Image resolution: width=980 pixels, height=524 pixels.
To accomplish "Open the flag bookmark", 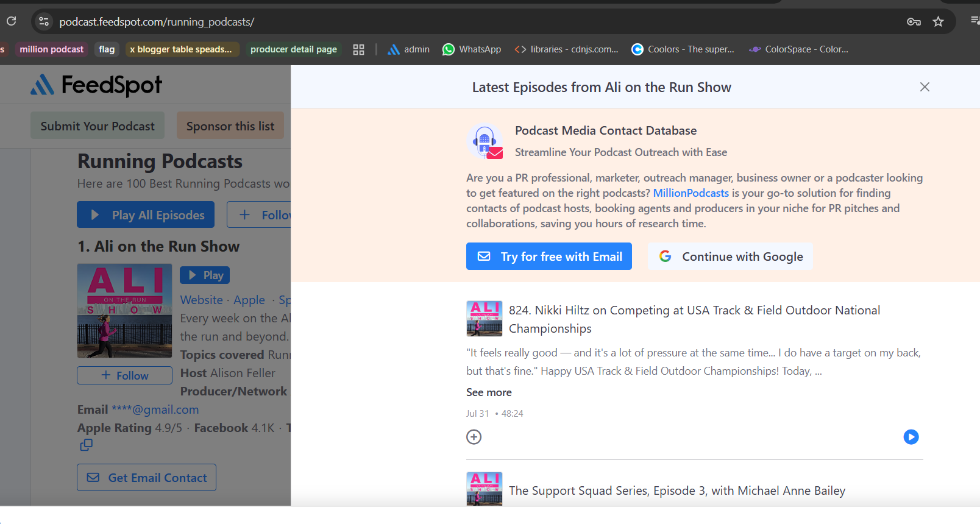I will click(107, 49).
